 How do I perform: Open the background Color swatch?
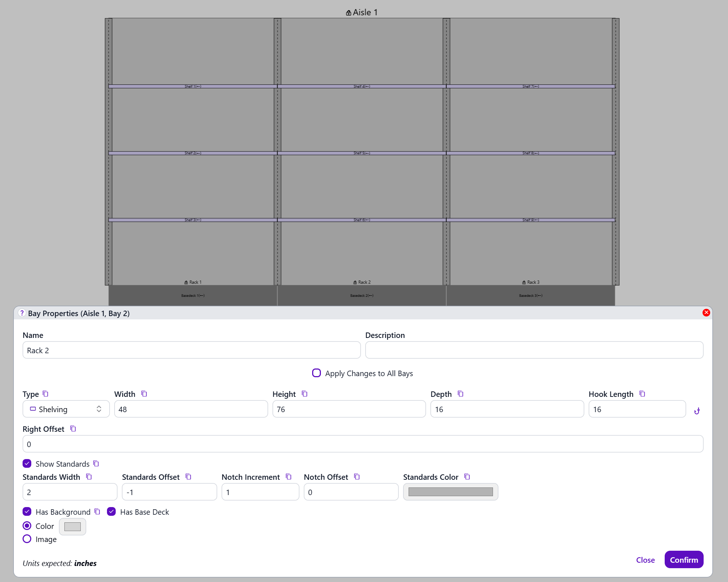pos(72,527)
